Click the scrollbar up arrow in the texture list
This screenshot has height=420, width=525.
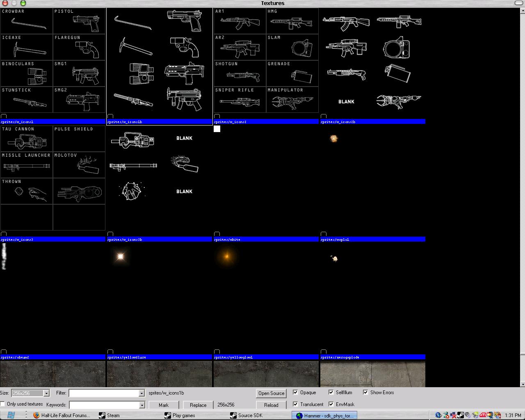pyautogui.click(x=523, y=10)
